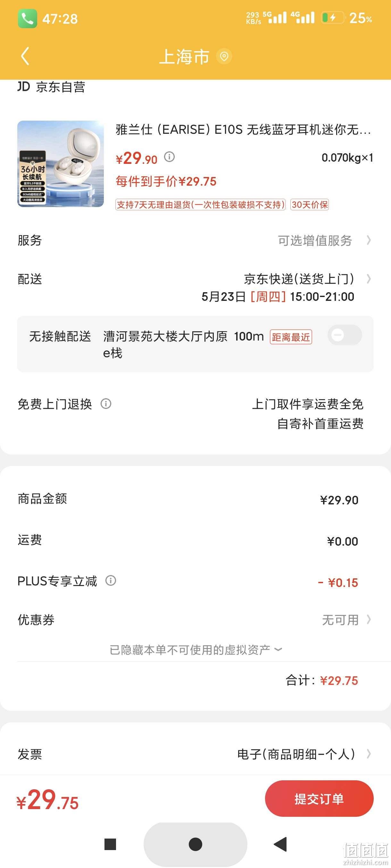
Task: Tap the location pin beside 上海市
Action: (x=224, y=56)
